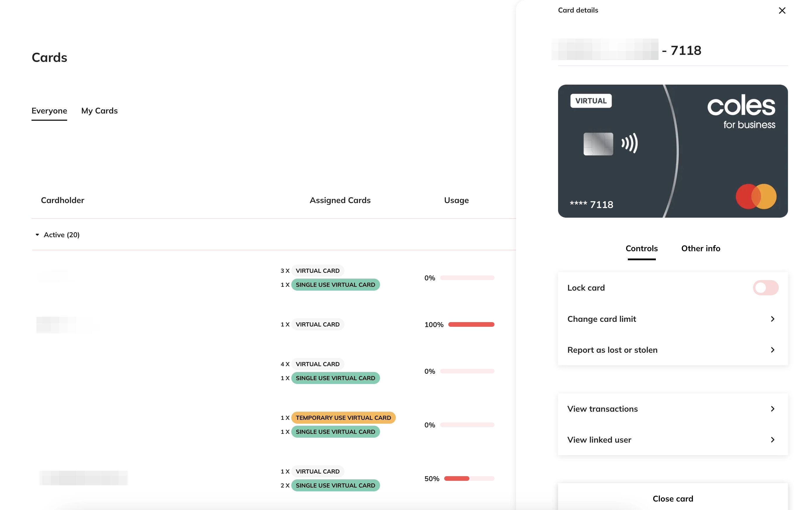Viewport: 812px width, 510px height.
Task: Close the Card details panel with X
Action: click(x=782, y=11)
